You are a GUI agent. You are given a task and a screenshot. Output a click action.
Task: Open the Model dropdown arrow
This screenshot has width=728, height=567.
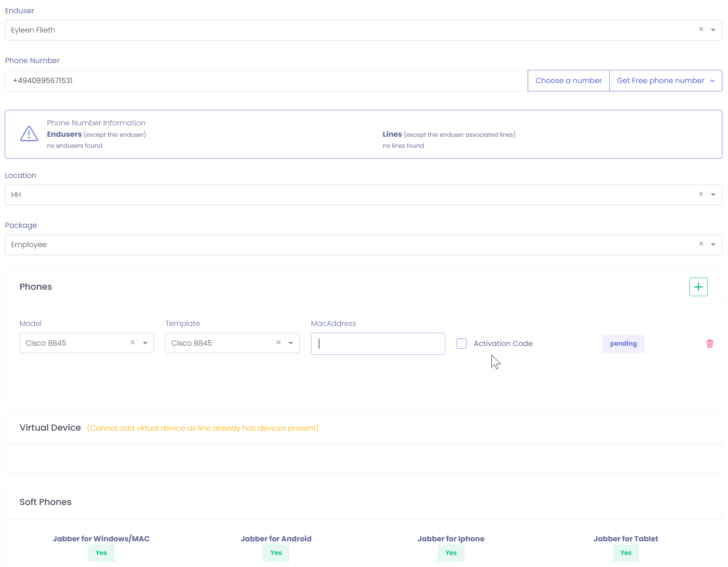tap(145, 343)
